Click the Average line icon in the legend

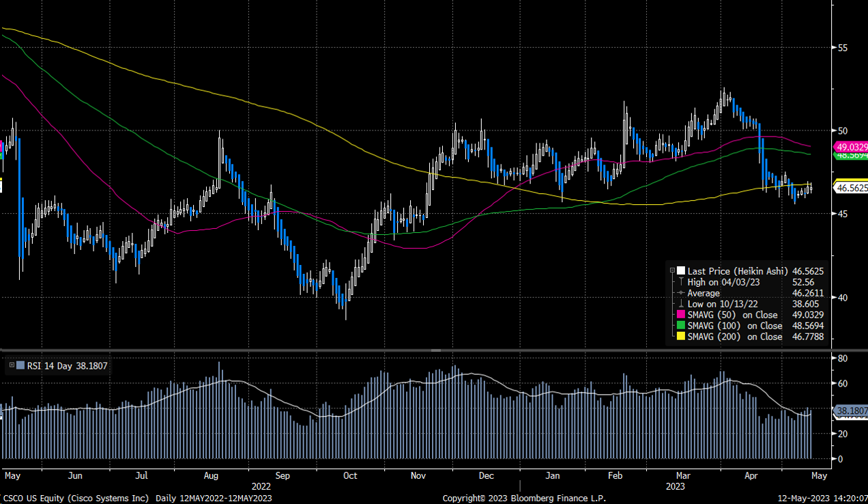(680, 293)
